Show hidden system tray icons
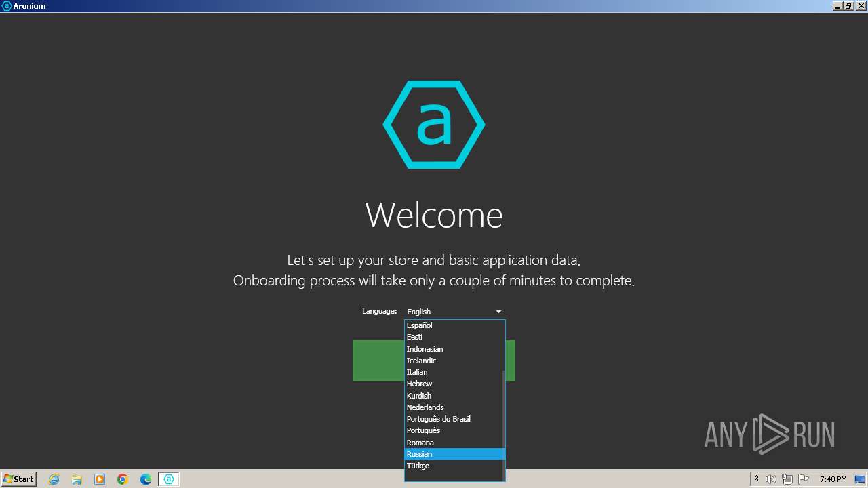868x488 pixels. (756, 479)
